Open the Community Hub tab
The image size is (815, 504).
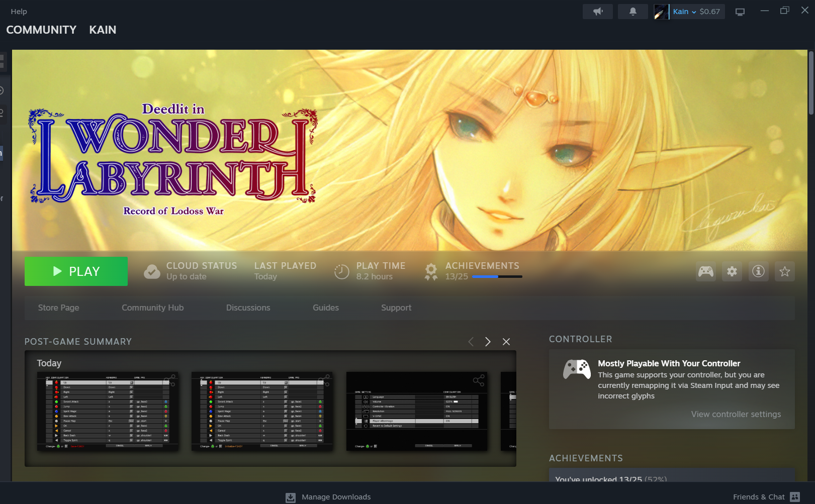153,308
